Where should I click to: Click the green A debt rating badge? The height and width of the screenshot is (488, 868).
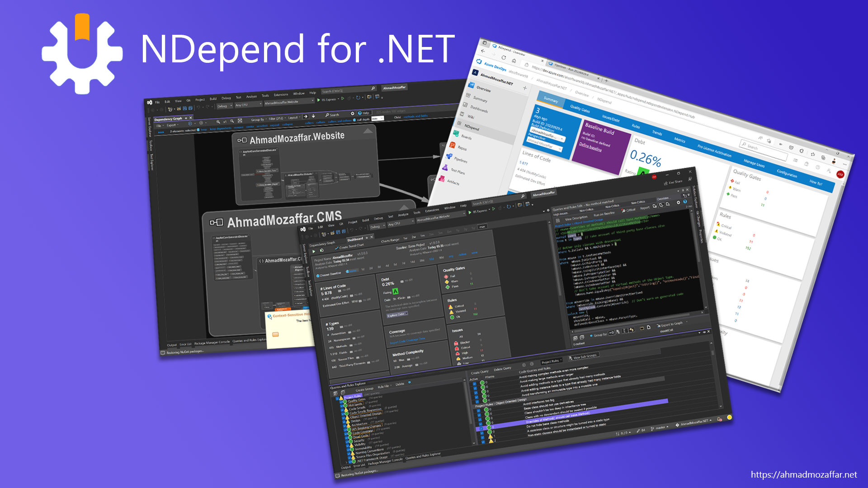pyautogui.click(x=396, y=292)
